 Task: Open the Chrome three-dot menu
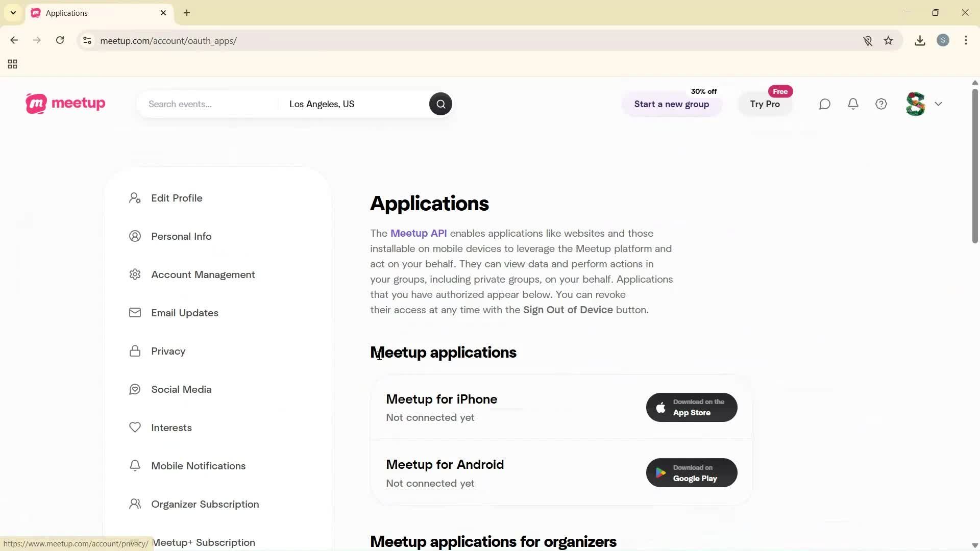click(966, 40)
